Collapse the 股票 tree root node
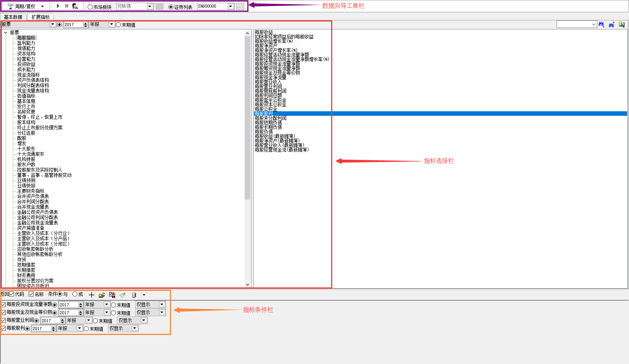Viewport: 629px width, 364px height. (5, 33)
